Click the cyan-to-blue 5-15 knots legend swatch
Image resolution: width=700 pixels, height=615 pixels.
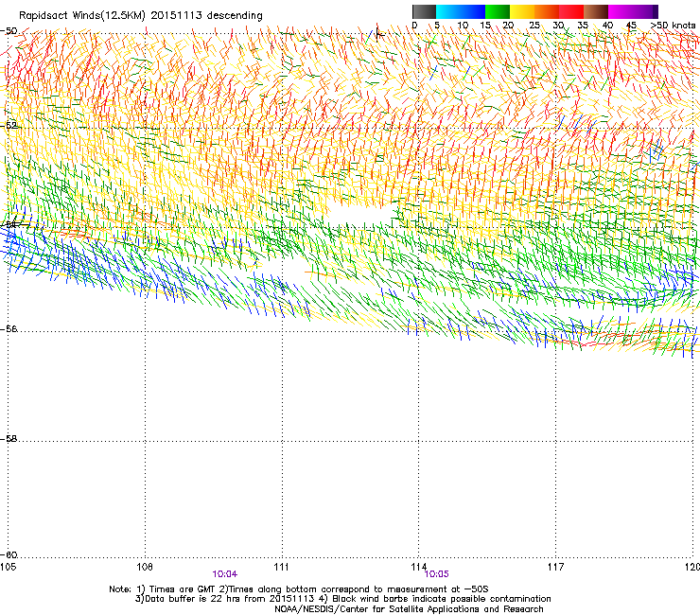pyautogui.click(x=461, y=11)
